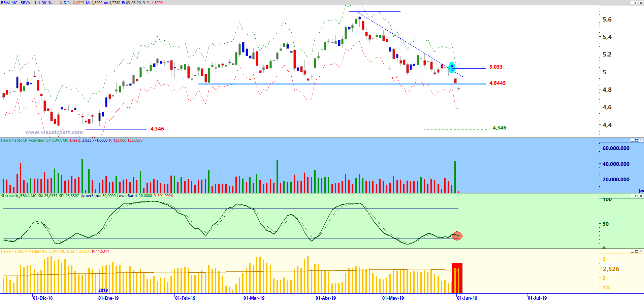644x300 pixels.
Task: Click the '4,8' price axis label
Action: pyautogui.click(x=607, y=90)
